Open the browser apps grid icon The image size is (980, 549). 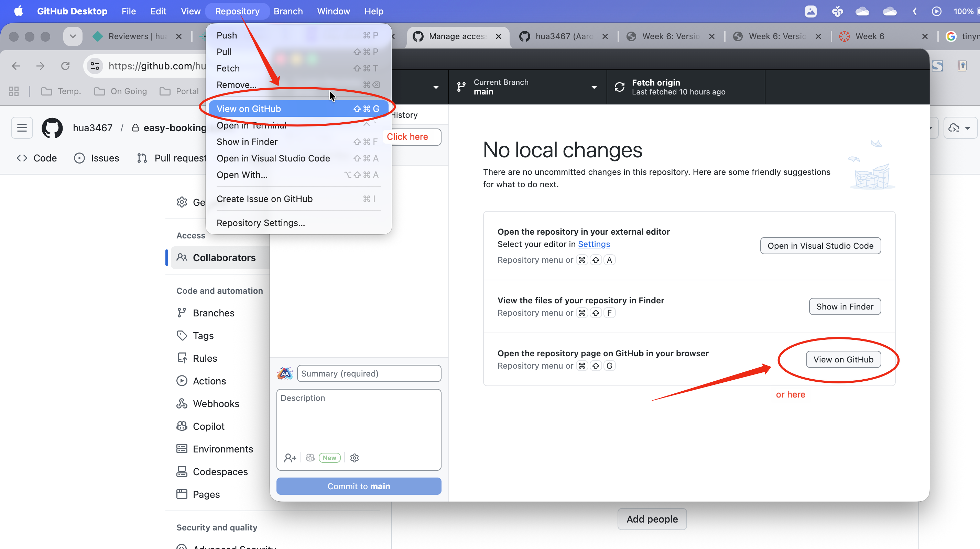pyautogui.click(x=14, y=91)
